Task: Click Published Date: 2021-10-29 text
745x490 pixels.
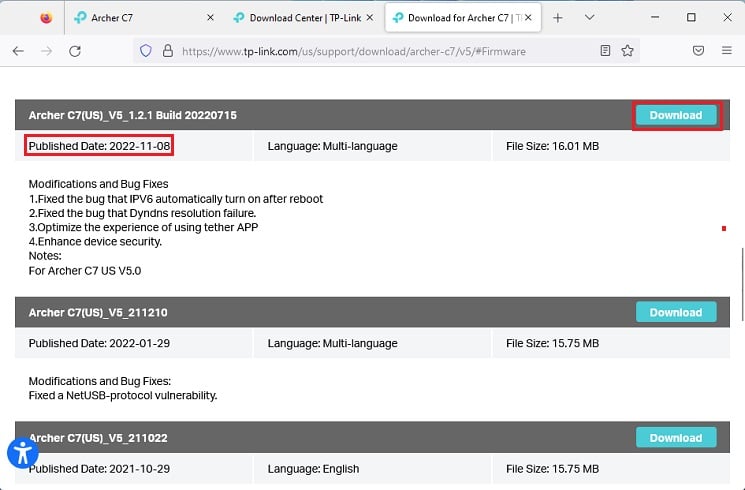Action: tap(99, 469)
